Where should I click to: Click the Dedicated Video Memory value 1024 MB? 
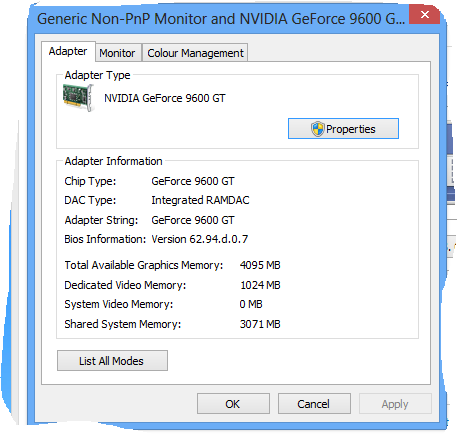(260, 285)
